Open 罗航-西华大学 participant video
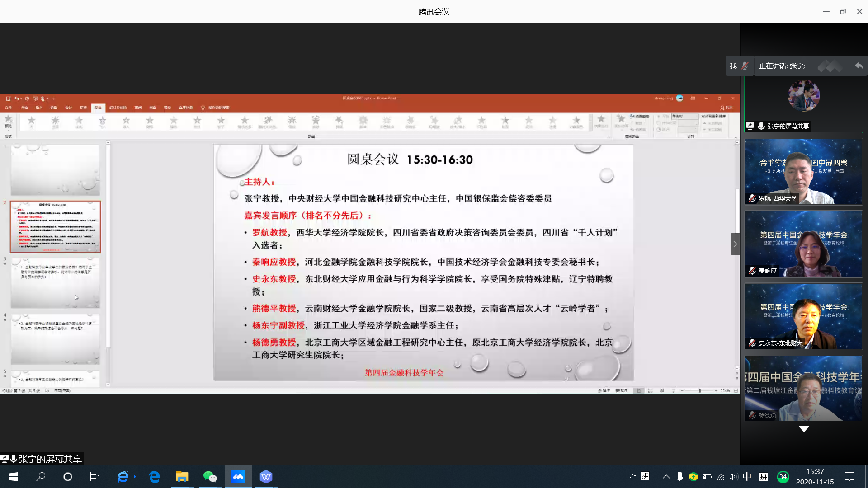868x488 pixels. point(804,172)
